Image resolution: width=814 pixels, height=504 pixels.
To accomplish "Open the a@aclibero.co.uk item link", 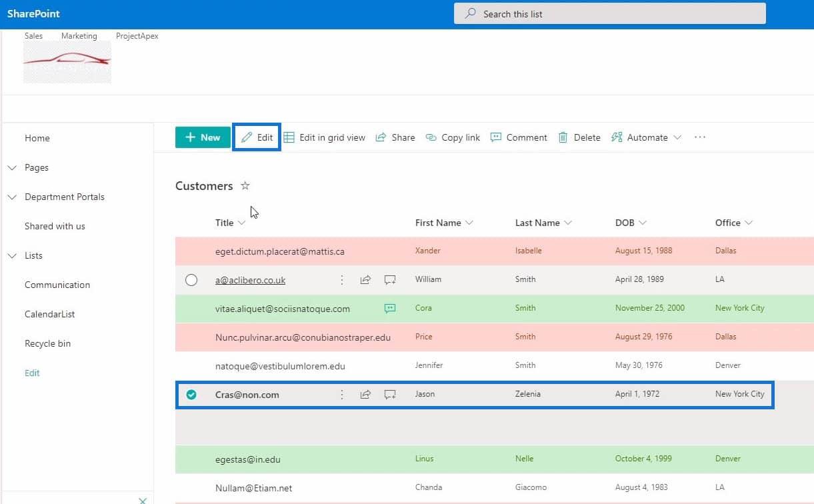I will tap(250, 280).
